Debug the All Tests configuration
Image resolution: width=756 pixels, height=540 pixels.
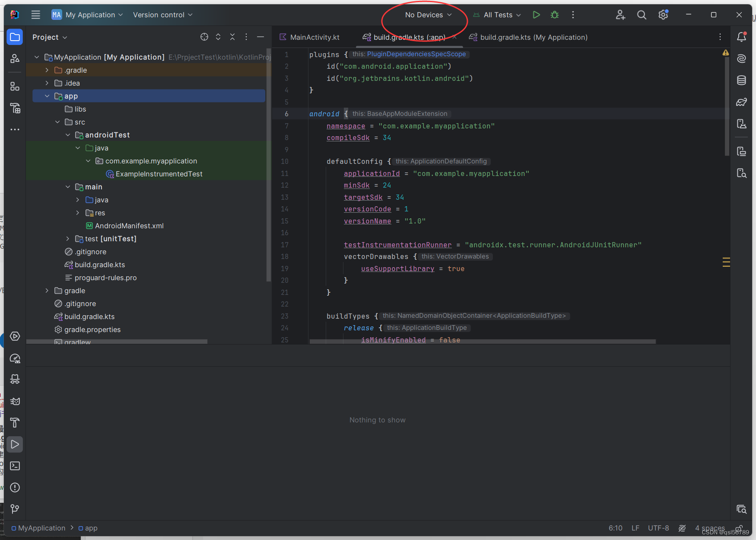(x=555, y=15)
